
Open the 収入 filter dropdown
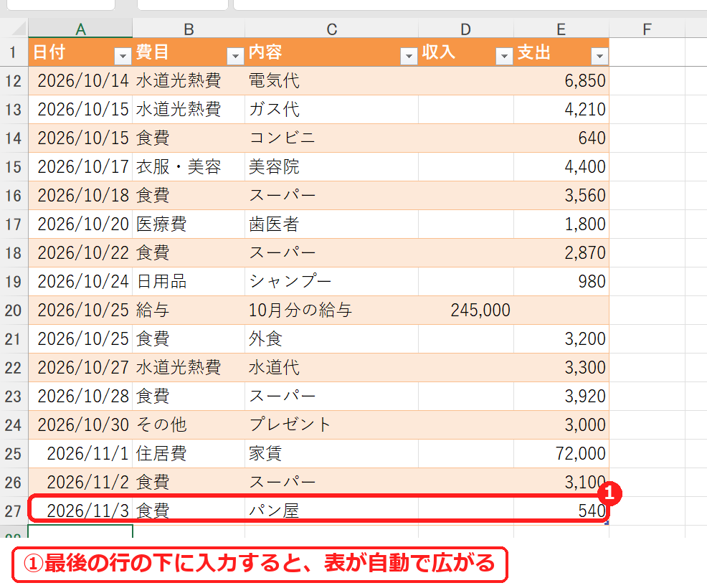[504, 56]
